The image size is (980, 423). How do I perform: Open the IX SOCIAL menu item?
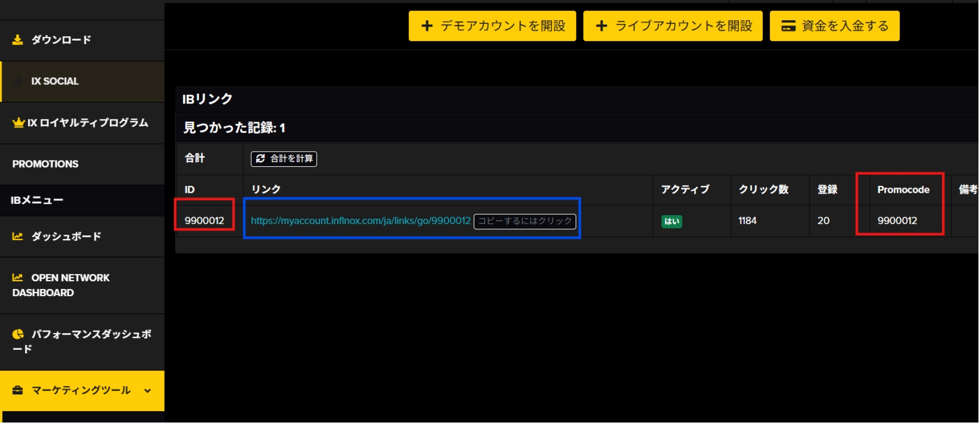(x=55, y=82)
